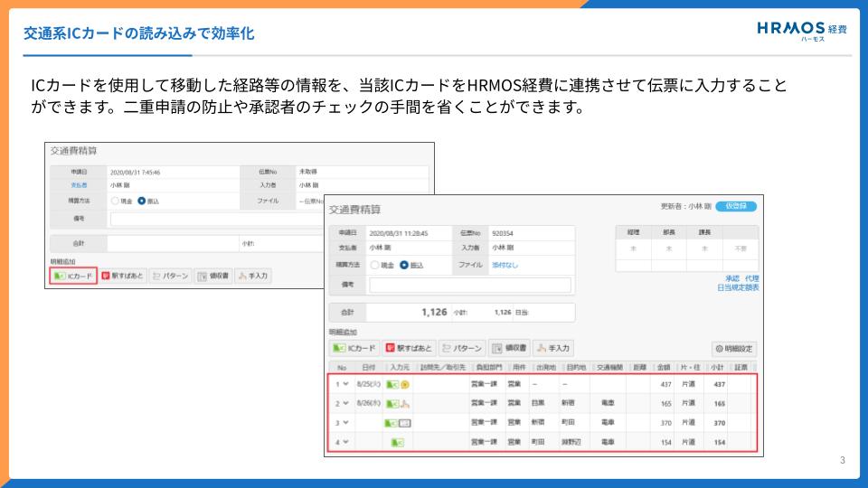
Task: Click 金額 column header
Action: 663,368
